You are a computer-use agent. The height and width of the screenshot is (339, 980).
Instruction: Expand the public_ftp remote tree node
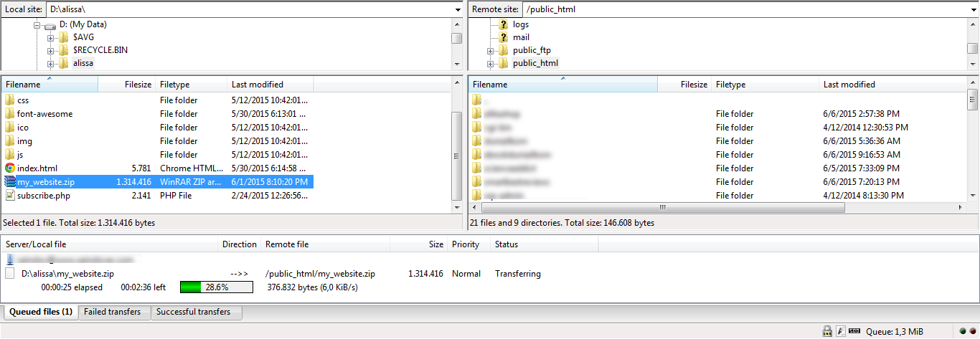(x=491, y=51)
